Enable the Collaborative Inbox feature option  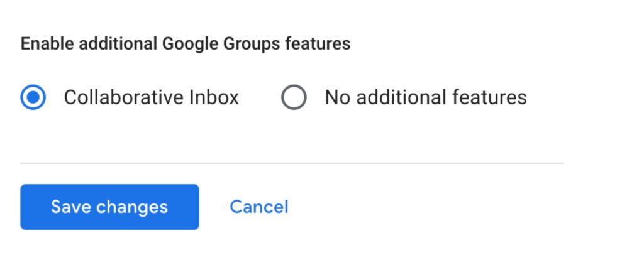click(x=33, y=97)
